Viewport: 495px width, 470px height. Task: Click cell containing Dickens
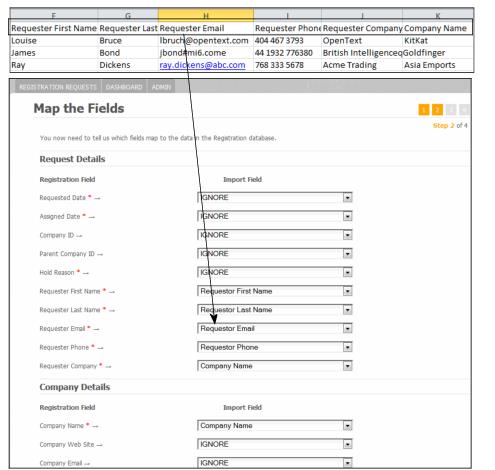coord(128,65)
